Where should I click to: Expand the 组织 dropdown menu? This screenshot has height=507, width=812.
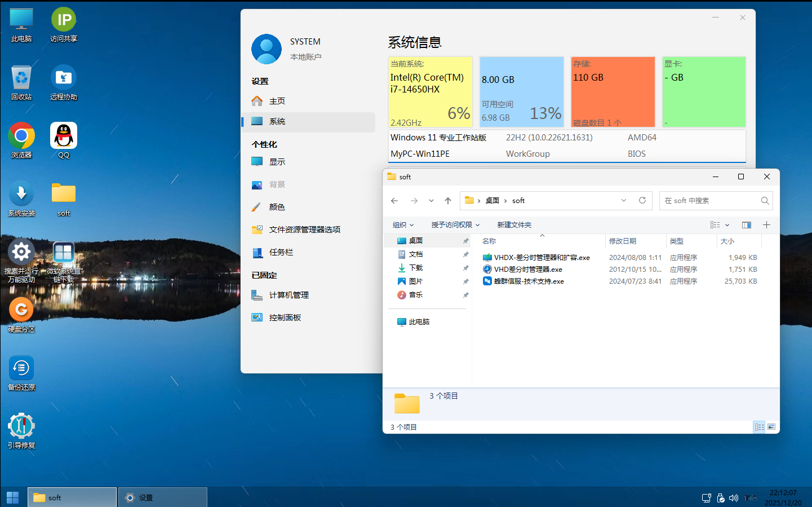tap(403, 225)
